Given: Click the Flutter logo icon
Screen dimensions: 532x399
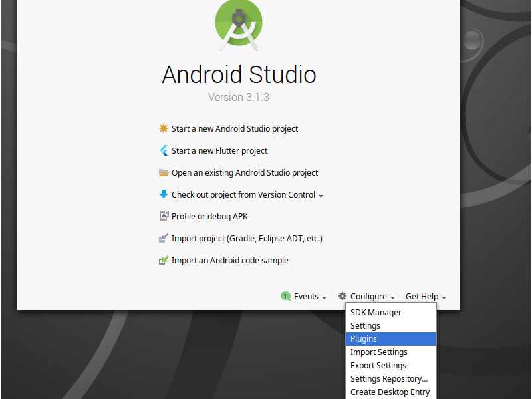Looking at the screenshot, I should tap(164, 150).
